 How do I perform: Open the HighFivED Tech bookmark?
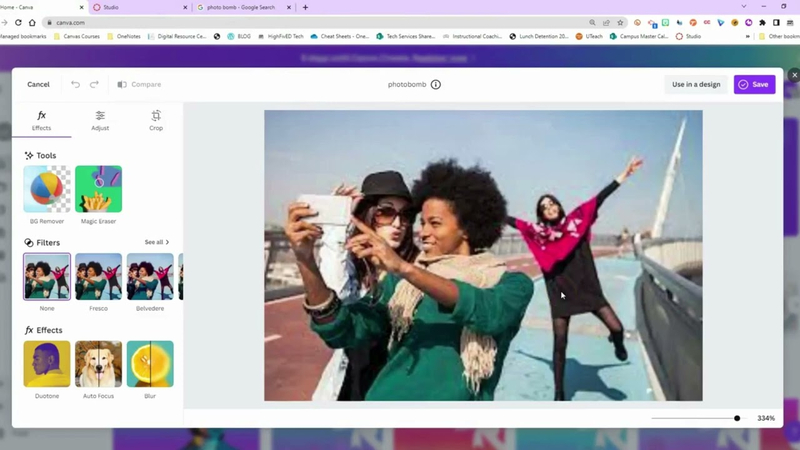(281, 37)
